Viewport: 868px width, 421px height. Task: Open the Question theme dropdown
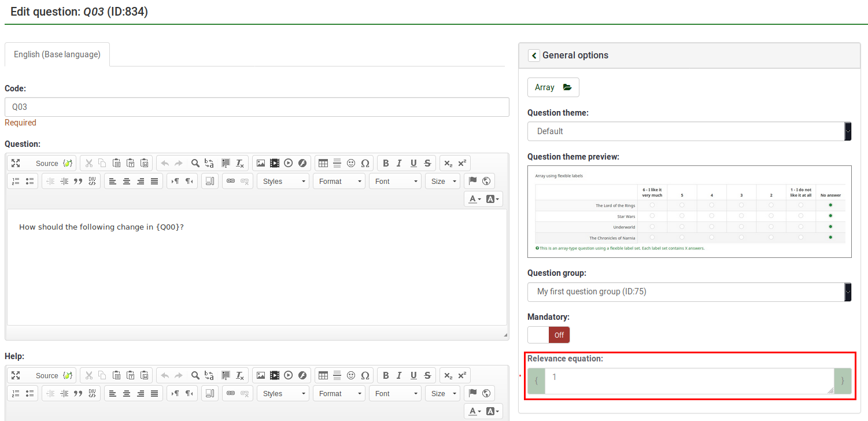pyautogui.click(x=689, y=131)
